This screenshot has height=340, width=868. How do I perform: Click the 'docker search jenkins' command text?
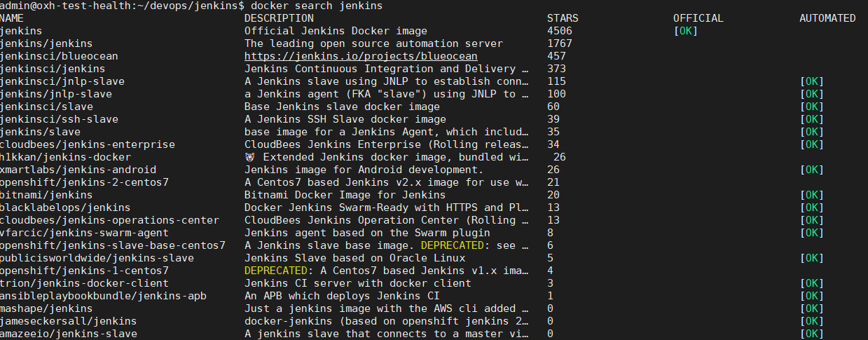317,6
